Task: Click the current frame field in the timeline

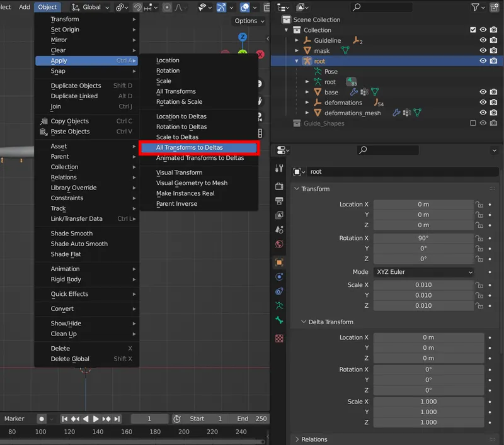Action: [x=149, y=418]
